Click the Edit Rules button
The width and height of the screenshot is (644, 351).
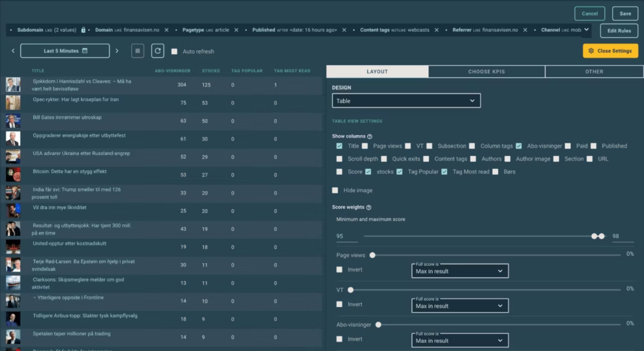[619, 31]
